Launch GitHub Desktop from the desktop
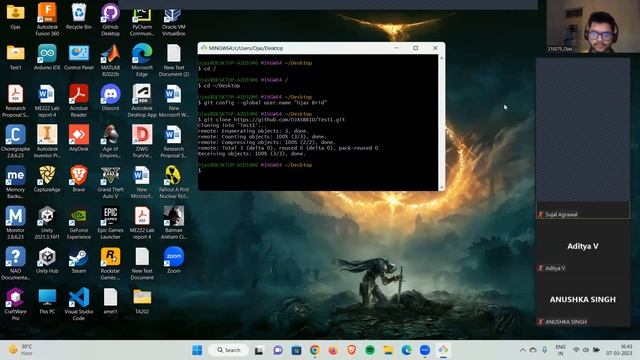 (x=111, y=18)
